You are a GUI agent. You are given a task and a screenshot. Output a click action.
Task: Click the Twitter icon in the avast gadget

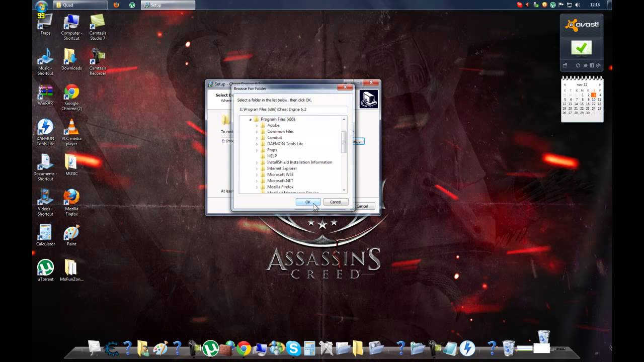(x=586, y=65)
